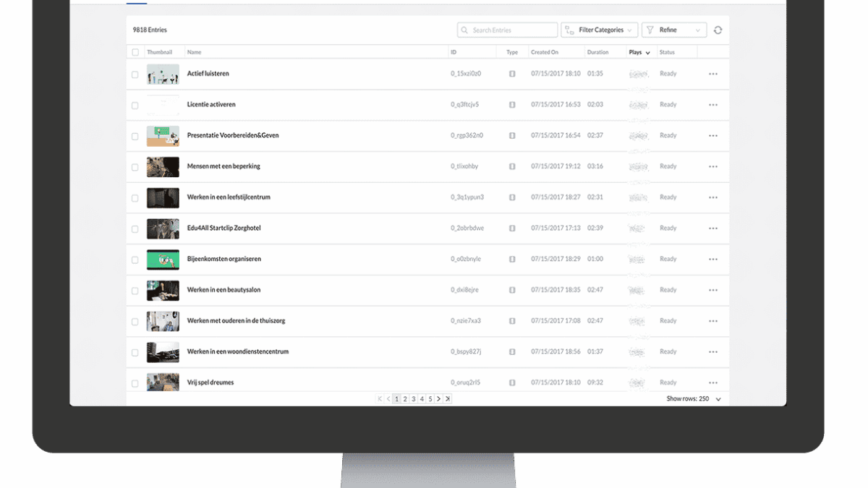Go to page 3 of entries
Image resolution: width=868 pixels, height=488 pixels.
coord(413,399)
